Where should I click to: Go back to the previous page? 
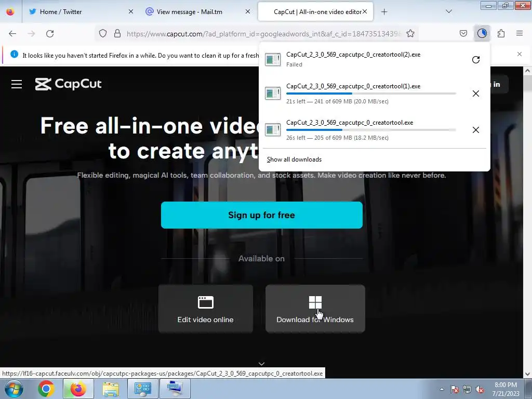pyautogui.click(x=12, y=34)
